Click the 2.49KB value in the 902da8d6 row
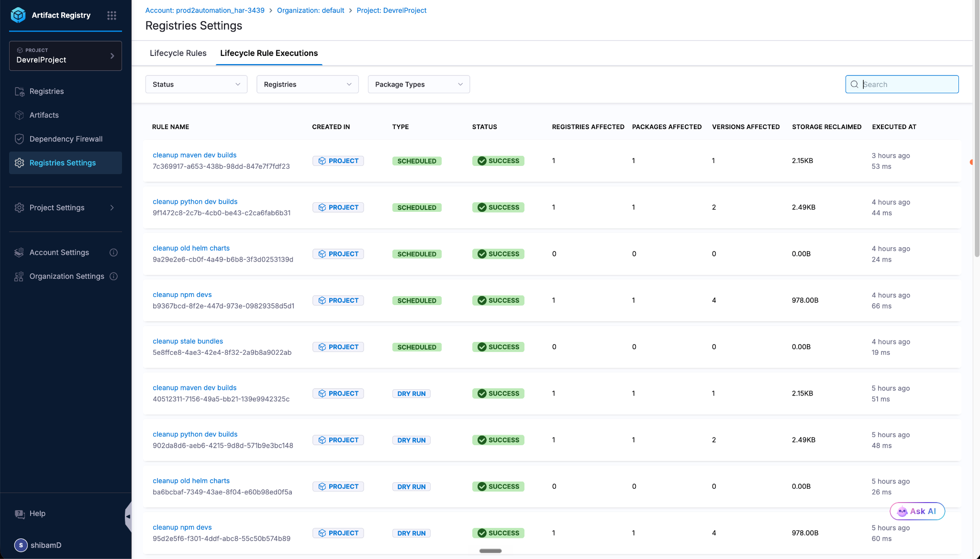Viewport: 980px width, 559px height. tap(803, 440)
